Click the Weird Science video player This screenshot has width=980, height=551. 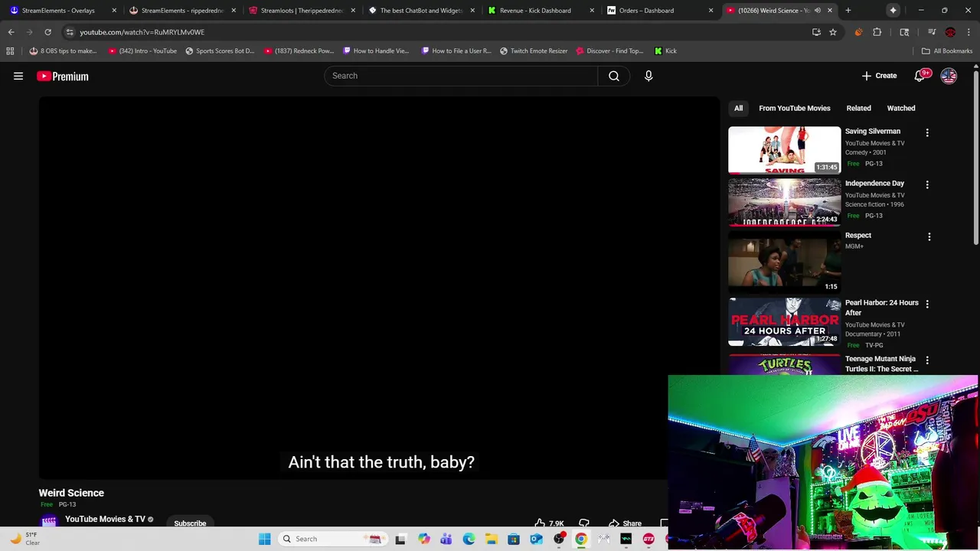380,289
